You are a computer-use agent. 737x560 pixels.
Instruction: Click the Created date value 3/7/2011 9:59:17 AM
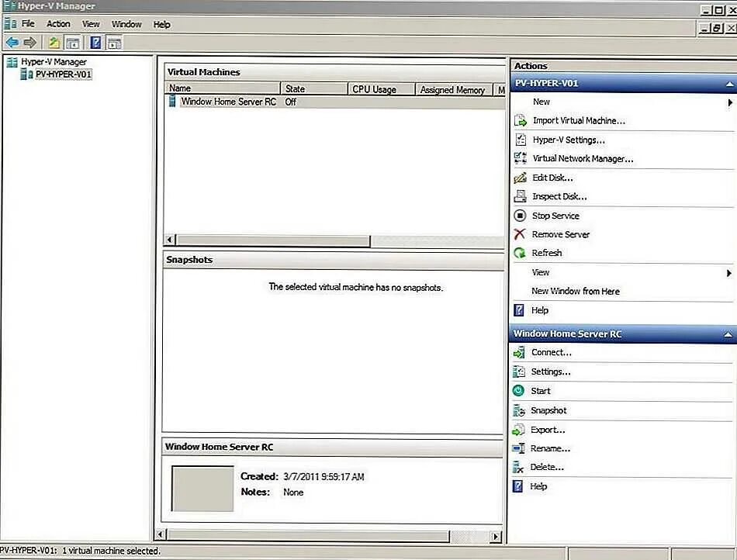coord(324,477)
